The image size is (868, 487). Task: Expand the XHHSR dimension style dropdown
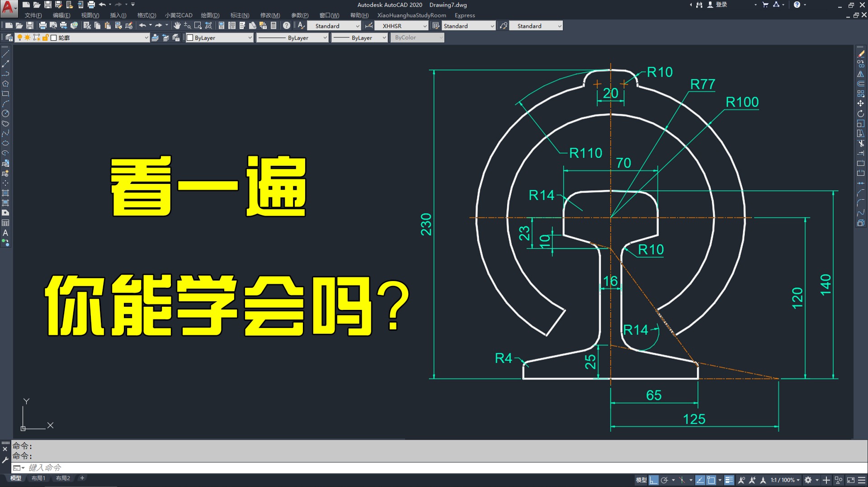425,26
